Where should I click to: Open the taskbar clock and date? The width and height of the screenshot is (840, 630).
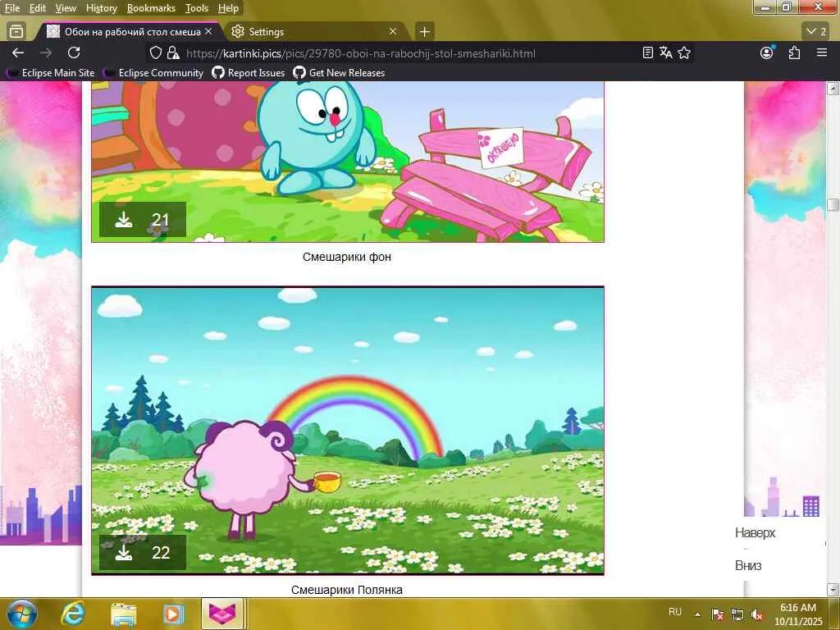(798, 614)
